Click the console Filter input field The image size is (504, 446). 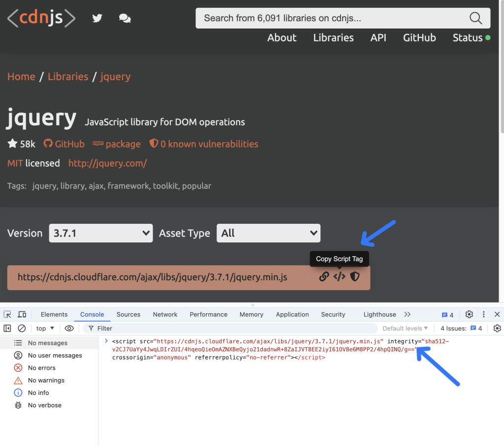click(231, 328)
